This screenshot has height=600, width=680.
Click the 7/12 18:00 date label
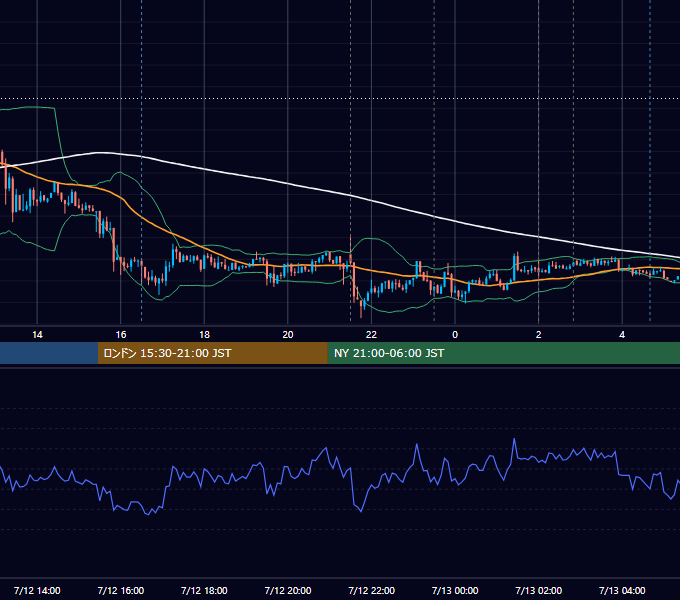[204, 590]
